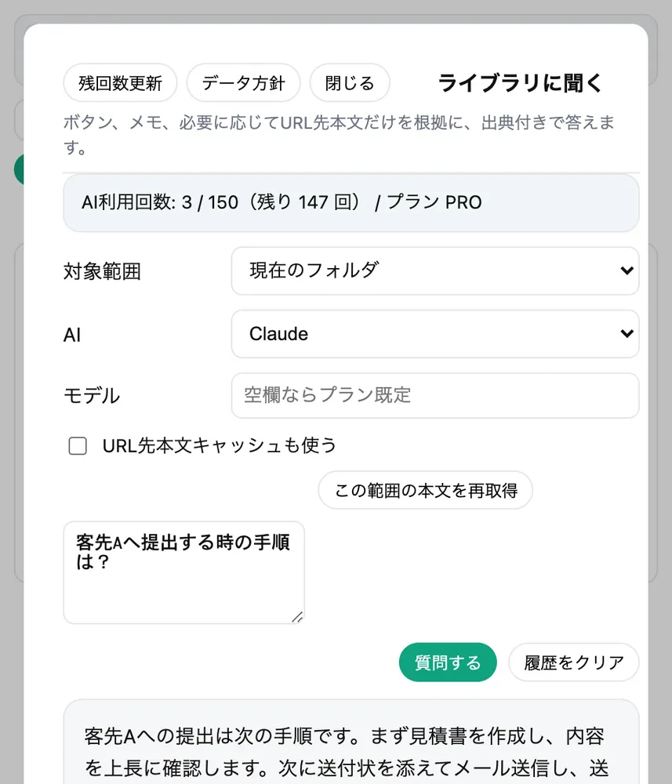Screen dimensions: 672x784
Task: Click the モデル label
Action: coord(92,395)
